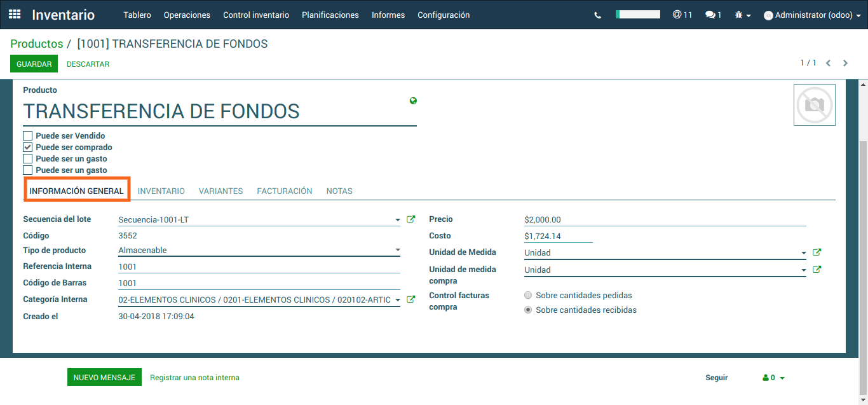
Task: Click the globe translate icon beside product name
Action: point(414,100)
